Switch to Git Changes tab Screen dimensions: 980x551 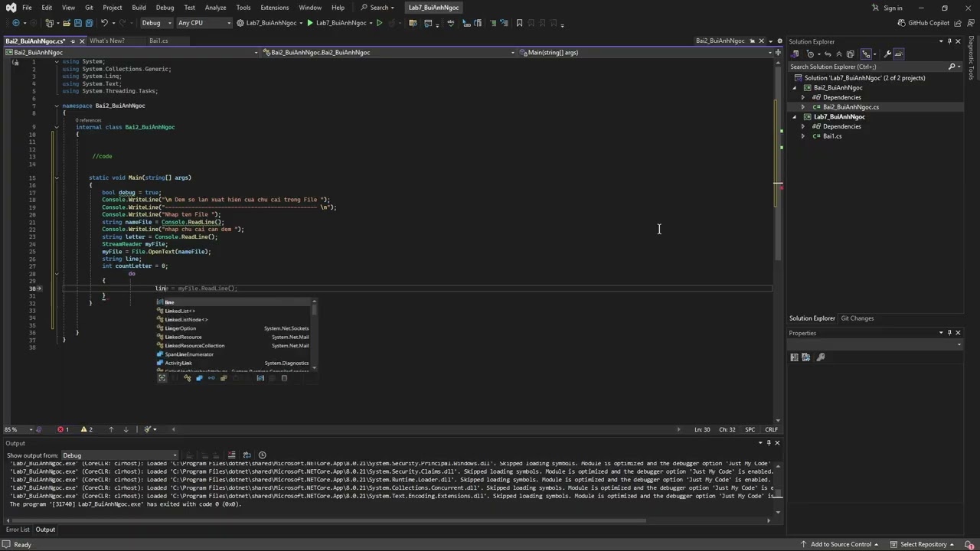pyautogui.click(x=857, y=318)
